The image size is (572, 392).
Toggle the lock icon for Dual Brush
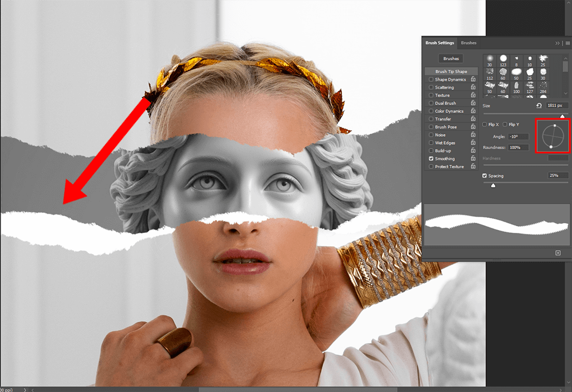473,103
